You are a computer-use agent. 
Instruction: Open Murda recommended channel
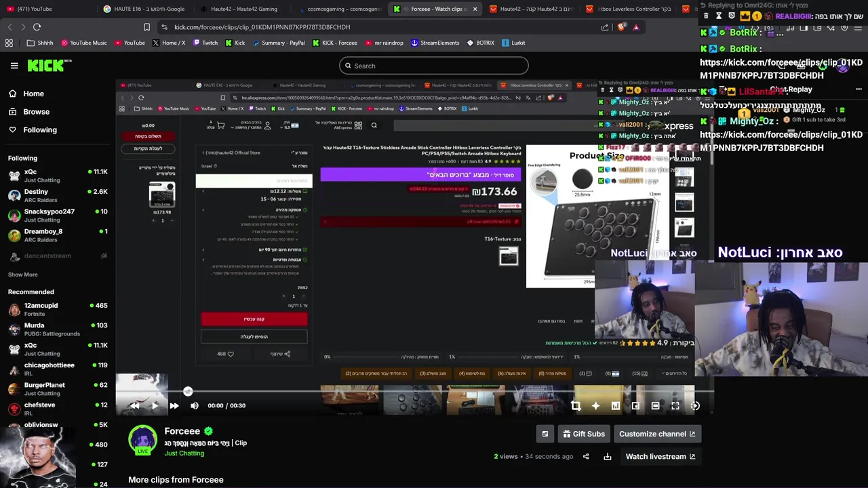coord(58,329)
